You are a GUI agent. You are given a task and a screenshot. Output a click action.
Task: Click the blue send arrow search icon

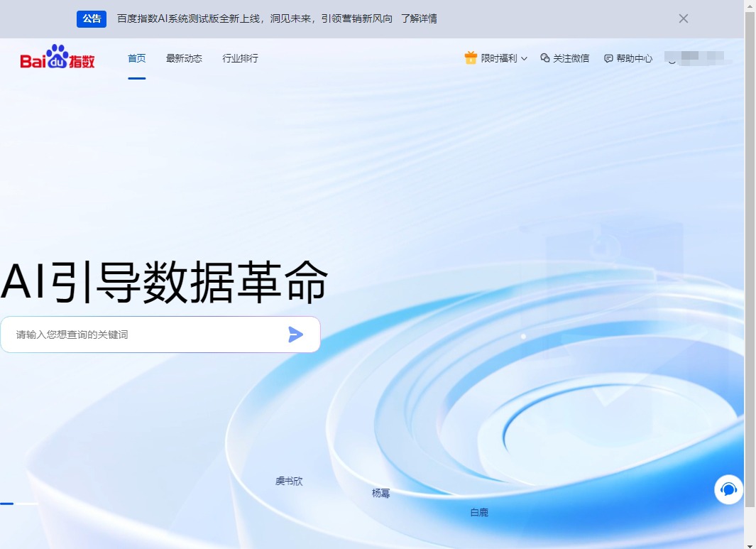(x=295, y=335)
